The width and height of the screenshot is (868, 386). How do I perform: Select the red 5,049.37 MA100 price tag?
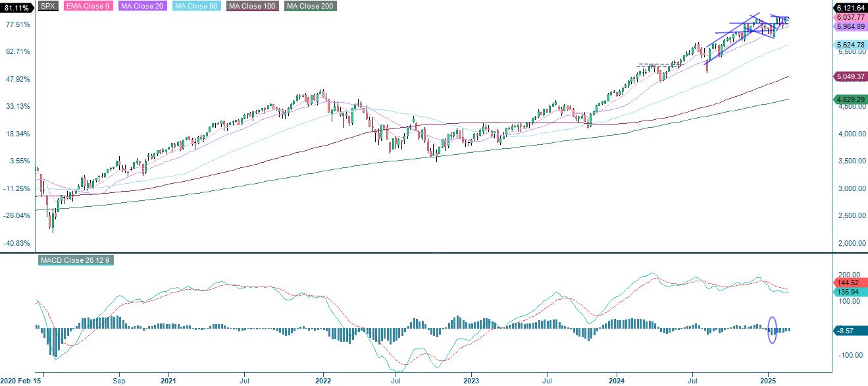(x=849, y=77)
